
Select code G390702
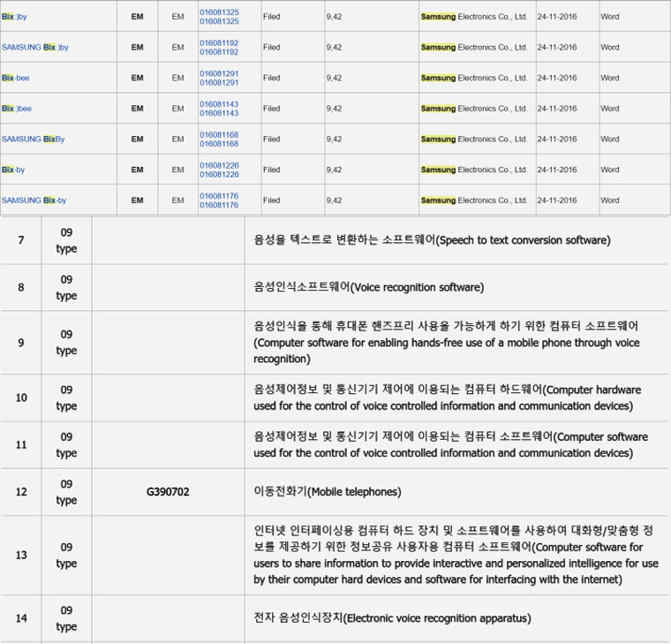(168, 491)
